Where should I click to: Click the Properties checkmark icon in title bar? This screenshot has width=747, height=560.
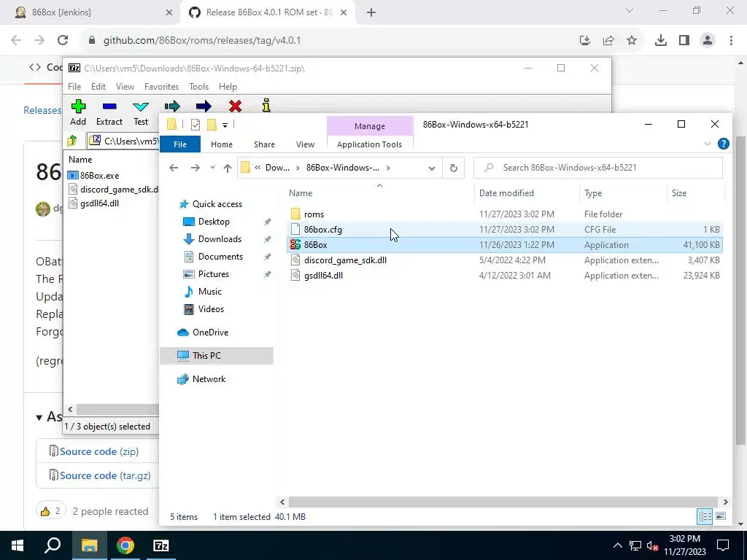point(196,125)
